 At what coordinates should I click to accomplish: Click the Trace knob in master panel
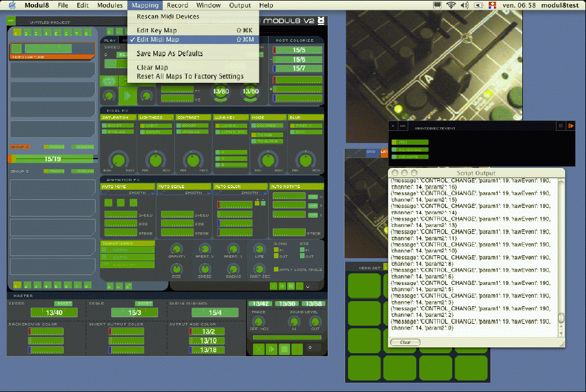[x=258, y=321]
